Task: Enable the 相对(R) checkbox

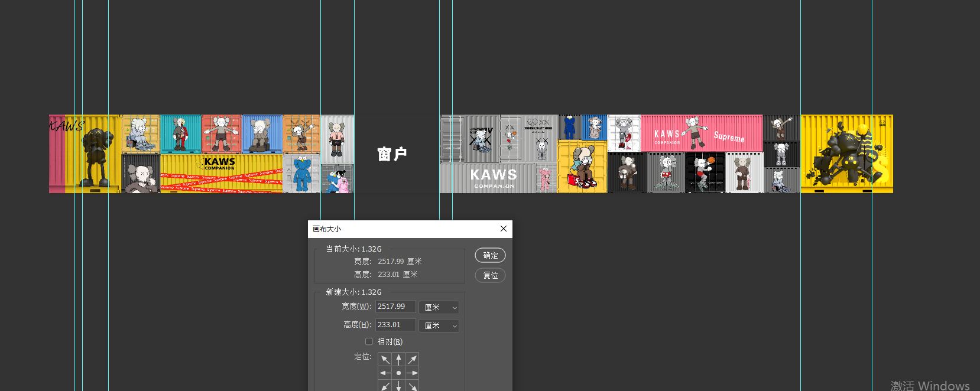Action: tap(369, 341)
